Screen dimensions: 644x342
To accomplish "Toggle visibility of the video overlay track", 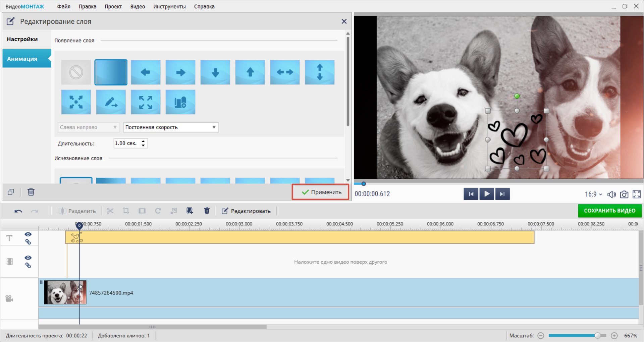I will pos(28,258).
